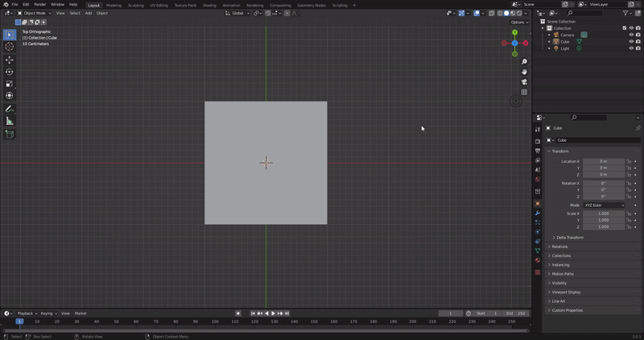Select the Select Box tool

pyautogui.click(x=10, y=35)
